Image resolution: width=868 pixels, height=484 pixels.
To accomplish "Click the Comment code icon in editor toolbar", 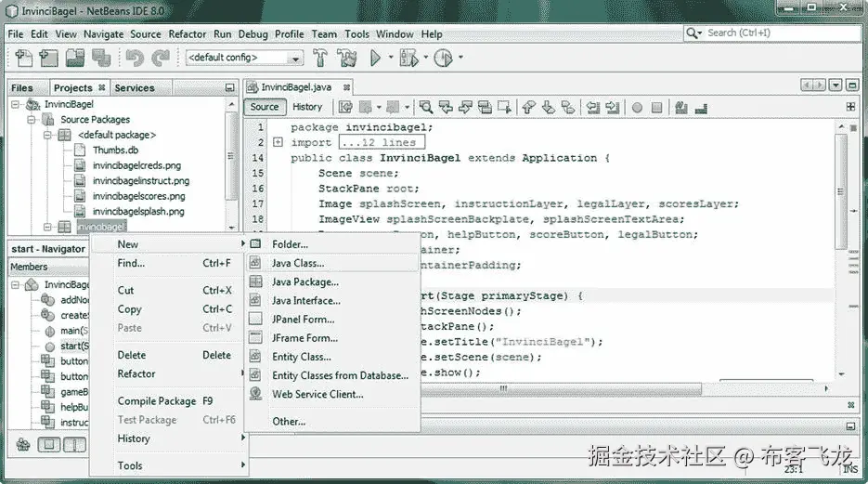I will coord(681,108).
